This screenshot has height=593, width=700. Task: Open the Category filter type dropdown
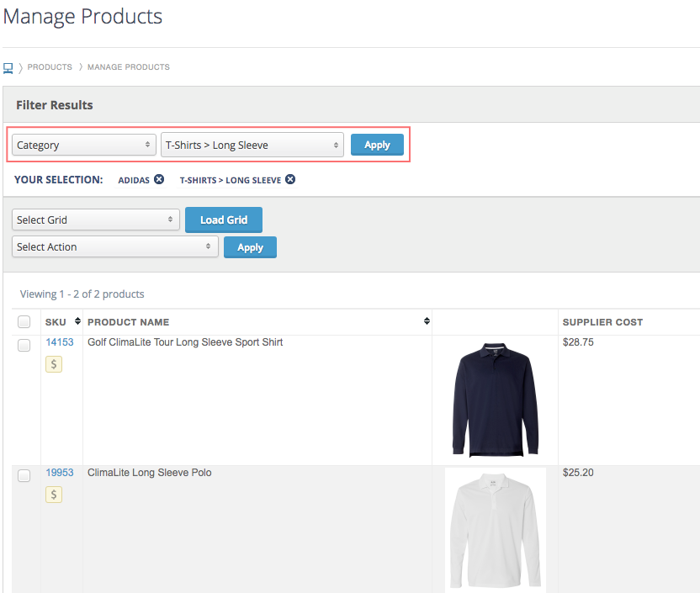coord(84,145)
